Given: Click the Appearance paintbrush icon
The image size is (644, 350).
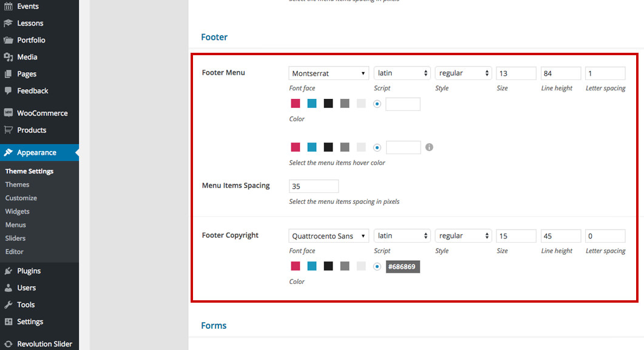Looking at the screenshot, I should pos(8,152).
